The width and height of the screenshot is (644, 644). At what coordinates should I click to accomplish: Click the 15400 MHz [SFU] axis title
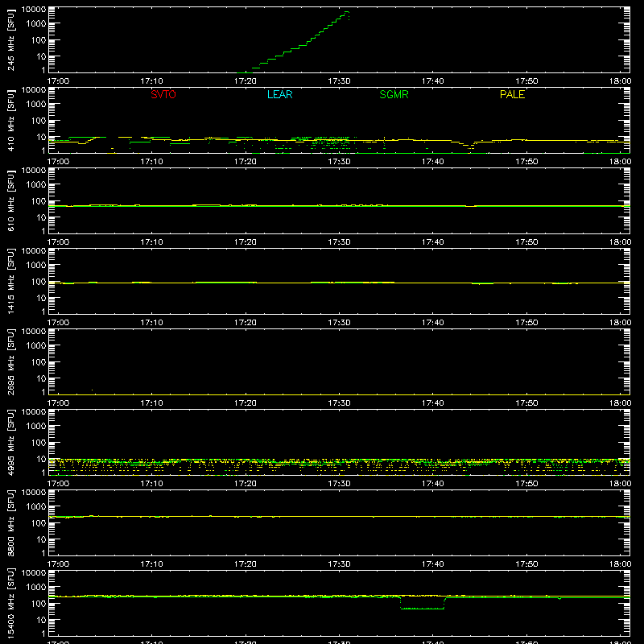(x=11, y=603)
